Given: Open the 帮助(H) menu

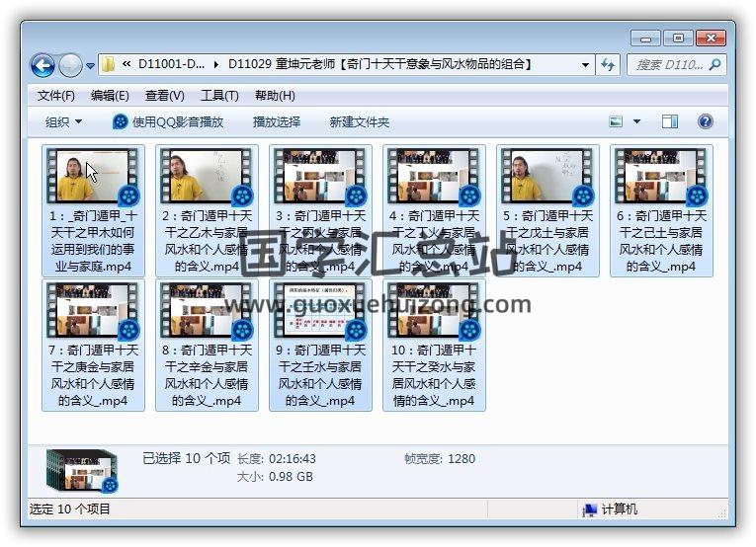Looking at the screenshot, I should [275, 96].
